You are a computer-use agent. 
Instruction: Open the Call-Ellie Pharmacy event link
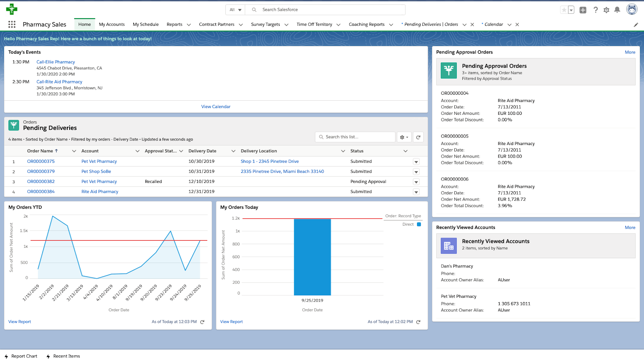[56, 62]
